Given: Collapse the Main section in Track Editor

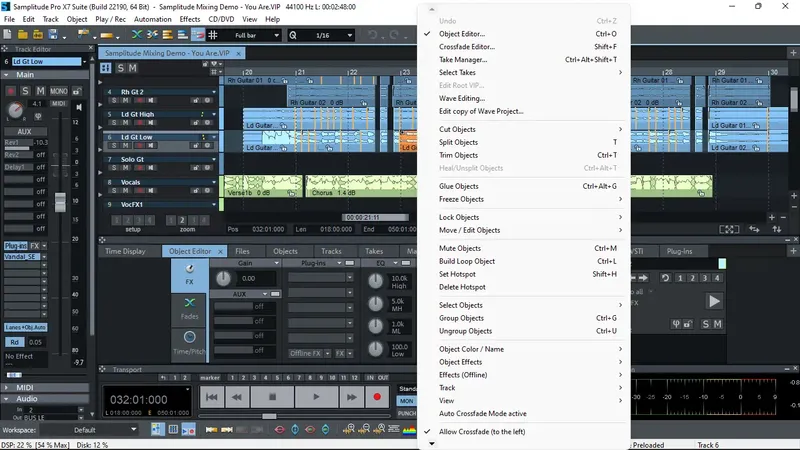Looking at the screenshot, I should pyautogui.click(x=7, y=75).
